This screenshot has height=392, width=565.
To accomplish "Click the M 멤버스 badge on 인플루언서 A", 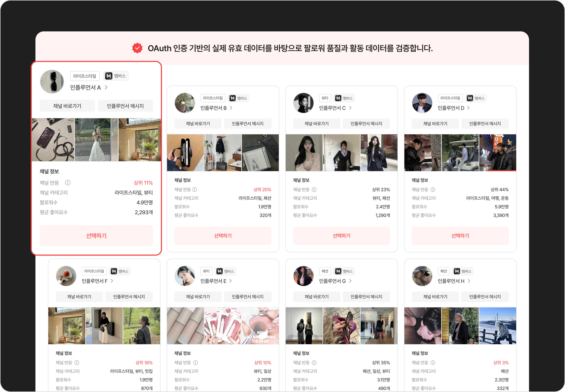I will pyautogui.click(x=116, y=76).
